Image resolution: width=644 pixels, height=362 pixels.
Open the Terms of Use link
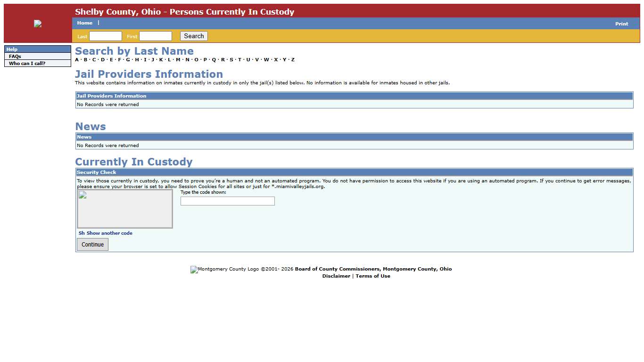pyautogui.click(x=373, y=276)
